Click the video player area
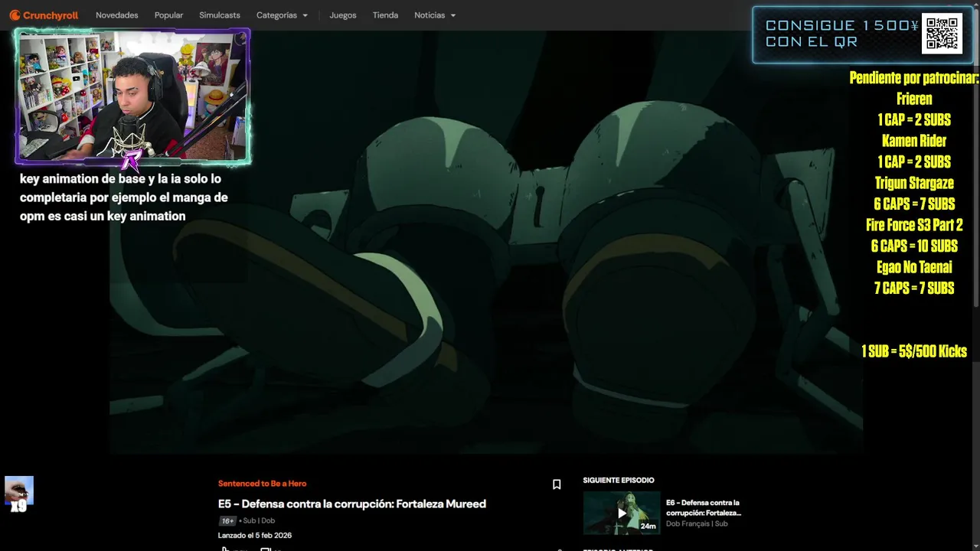This screenshot has width=980, height=551. [x=486, y=243]
